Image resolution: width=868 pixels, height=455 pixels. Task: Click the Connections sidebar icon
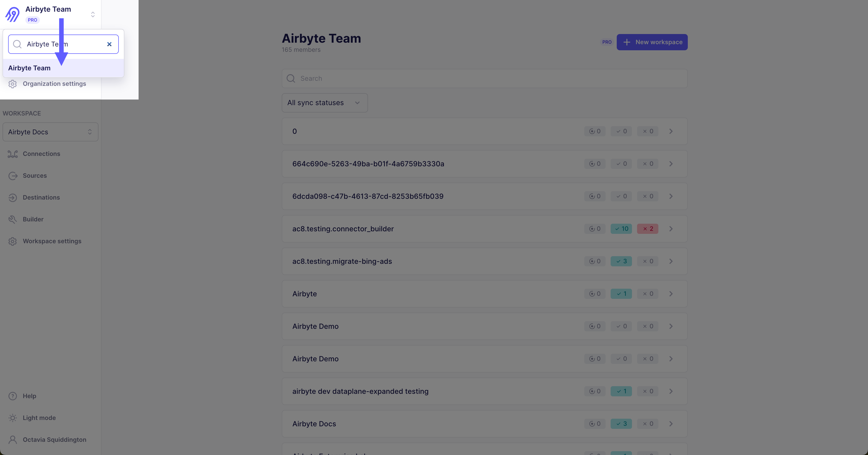pos(12,154)
